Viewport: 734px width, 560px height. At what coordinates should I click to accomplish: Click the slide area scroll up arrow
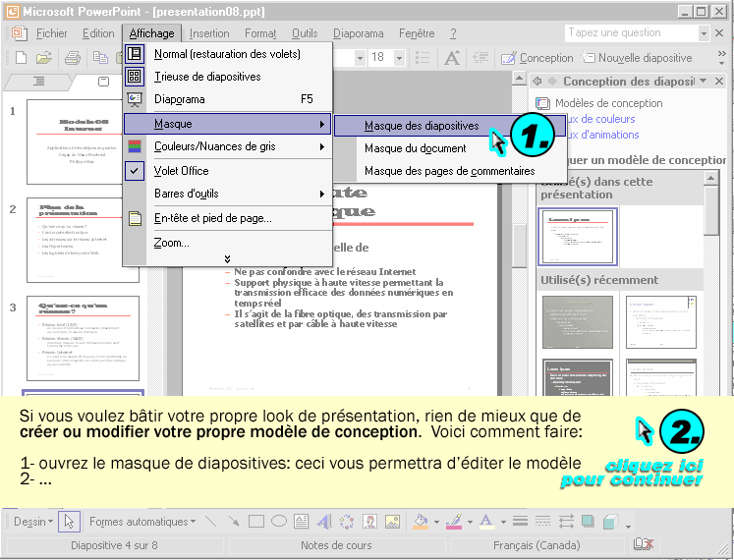click(519, 79)
